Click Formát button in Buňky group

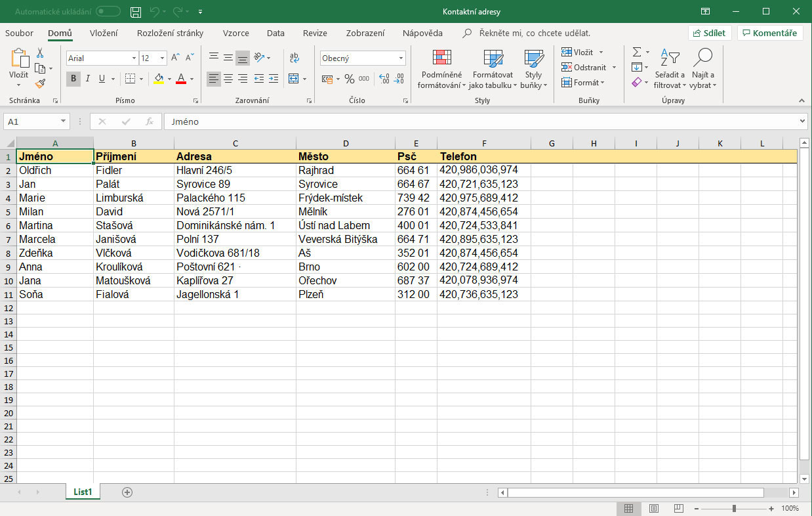583,82
